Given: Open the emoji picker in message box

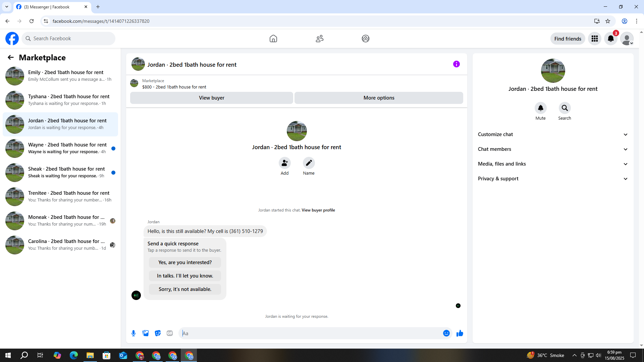Looking at the screenshot, I should 446,333.
